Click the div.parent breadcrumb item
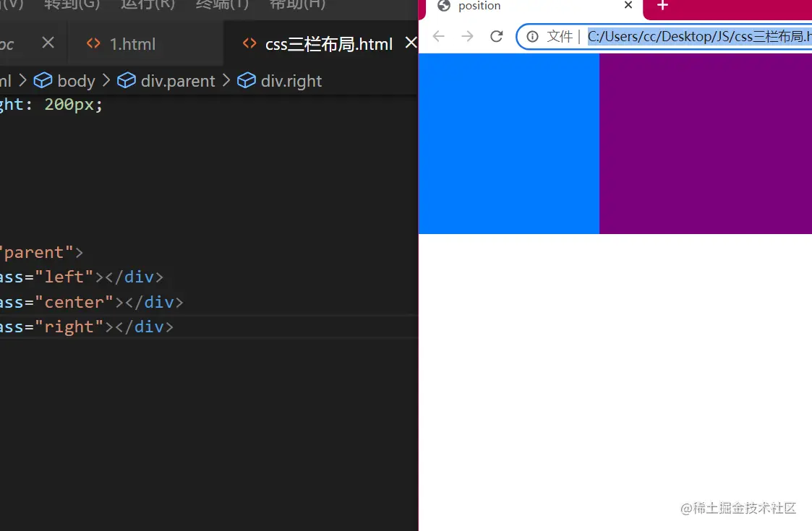This screenshot has width=812, height=531. click(178, 81)
